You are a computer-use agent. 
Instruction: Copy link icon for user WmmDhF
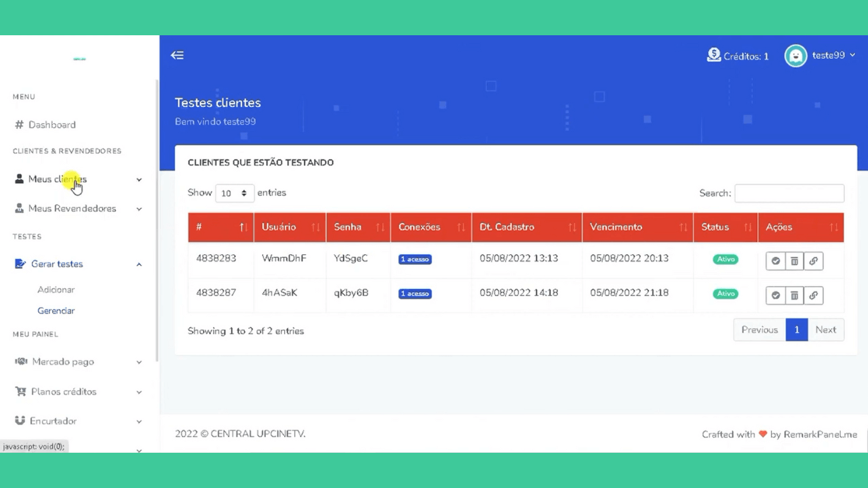click(x=813, y=261)
